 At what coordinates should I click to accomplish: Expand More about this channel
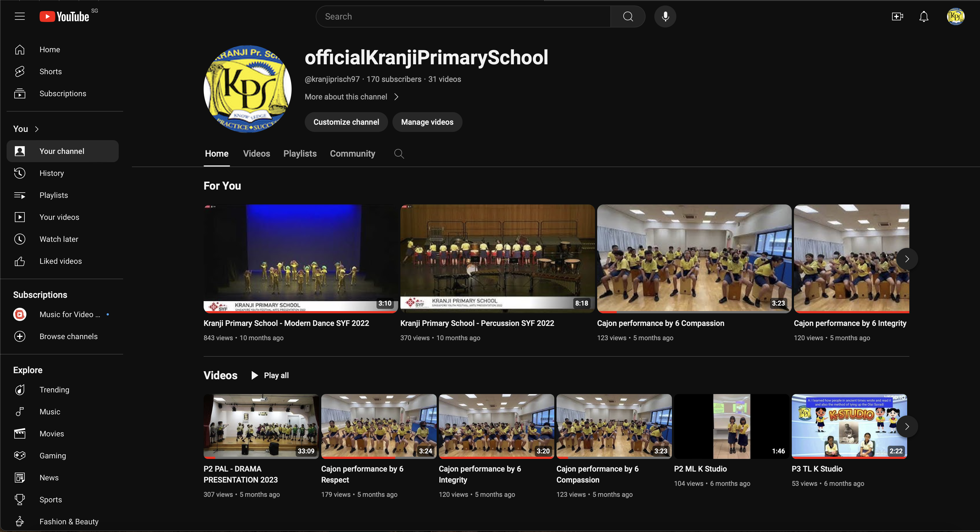(x=352, y=97)
